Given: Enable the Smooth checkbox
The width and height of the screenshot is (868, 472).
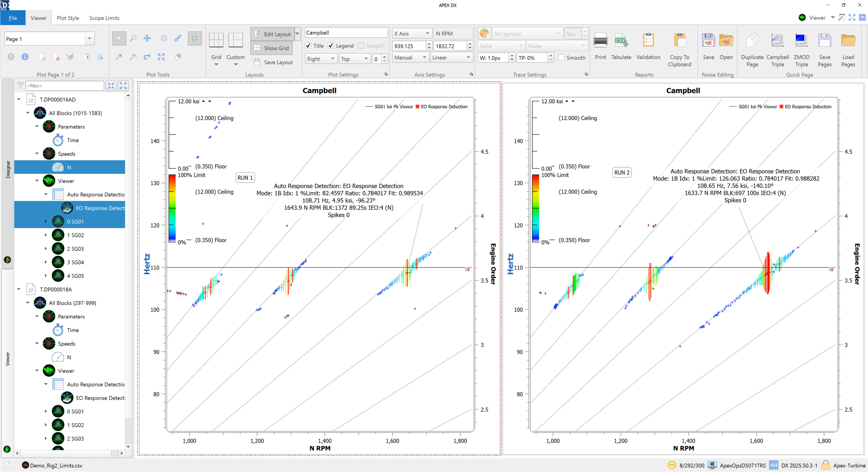Looking at the screenshot, I should 561,58.
